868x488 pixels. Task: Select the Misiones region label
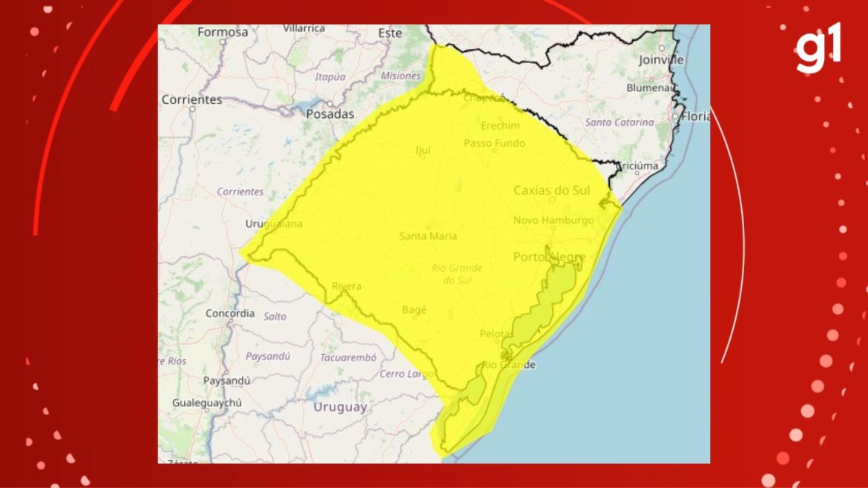point(401,74)
